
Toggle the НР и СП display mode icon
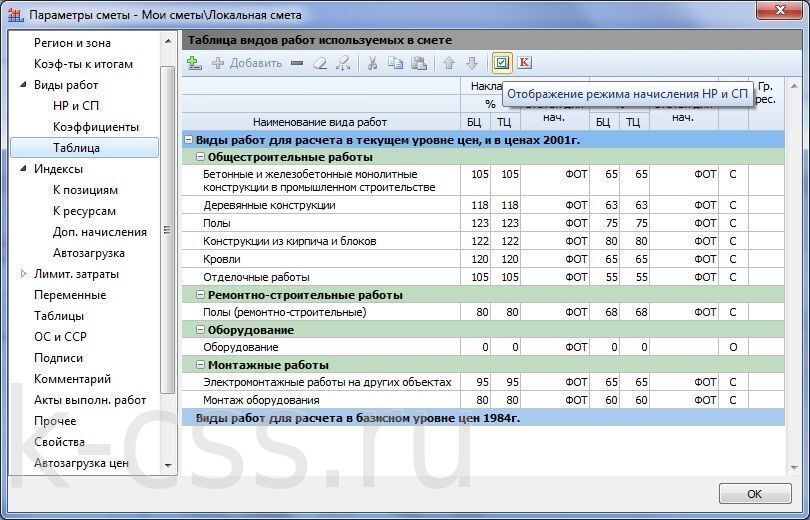coord(501,63)
